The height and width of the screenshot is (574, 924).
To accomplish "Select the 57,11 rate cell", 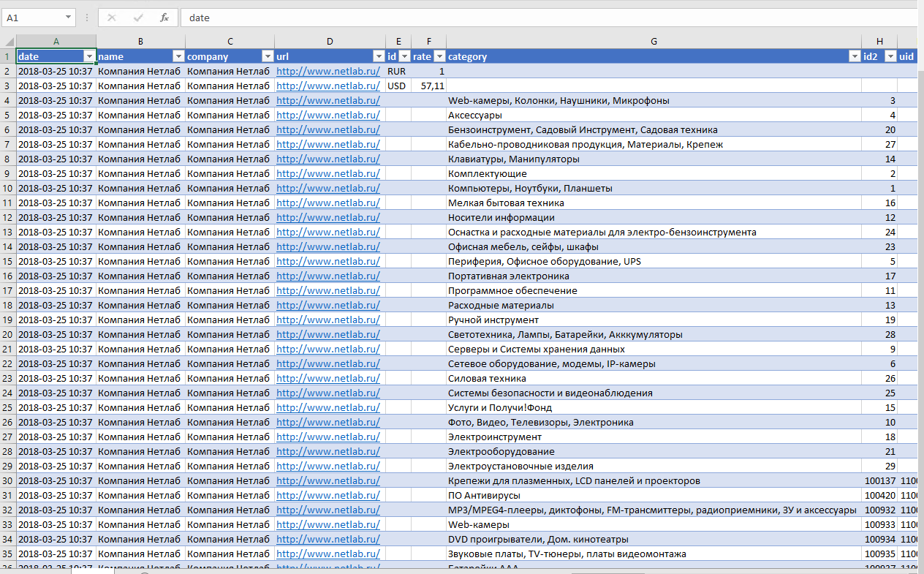I will click(428, 86).
